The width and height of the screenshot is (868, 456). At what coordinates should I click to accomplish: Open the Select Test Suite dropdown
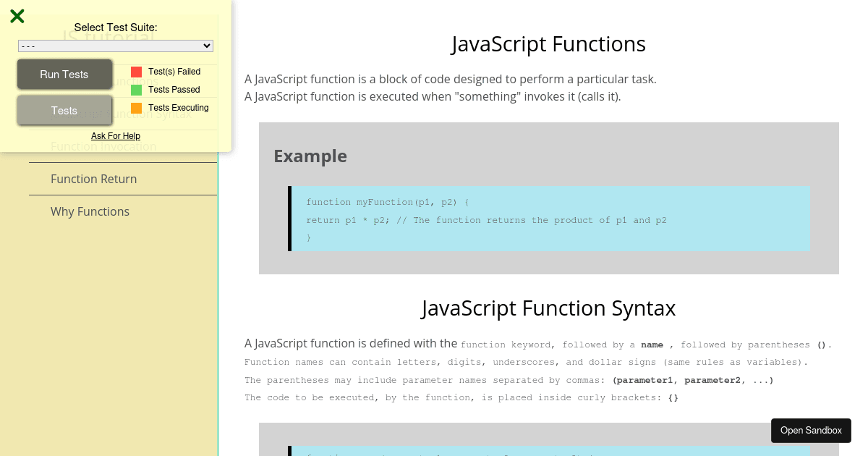point(116,46)
